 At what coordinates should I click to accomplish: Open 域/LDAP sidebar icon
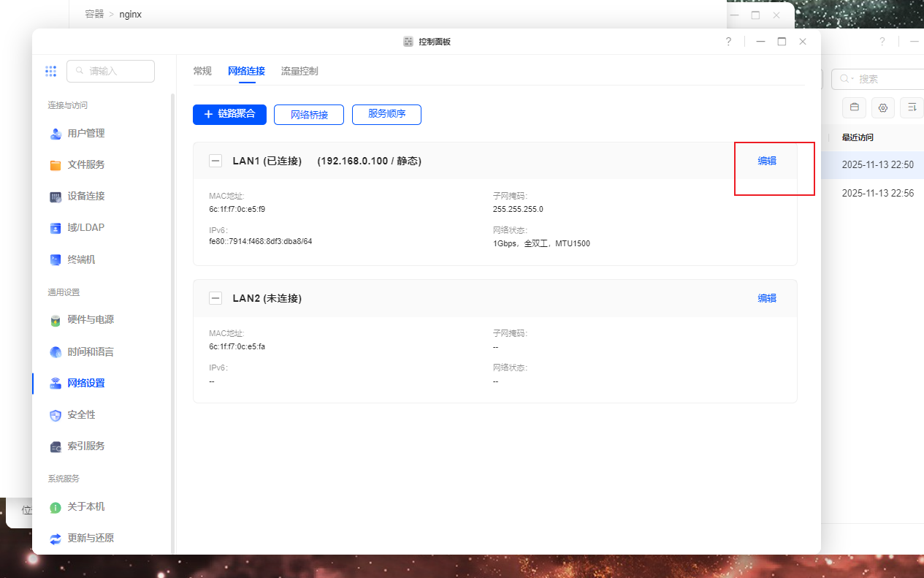tap(56, 228)
